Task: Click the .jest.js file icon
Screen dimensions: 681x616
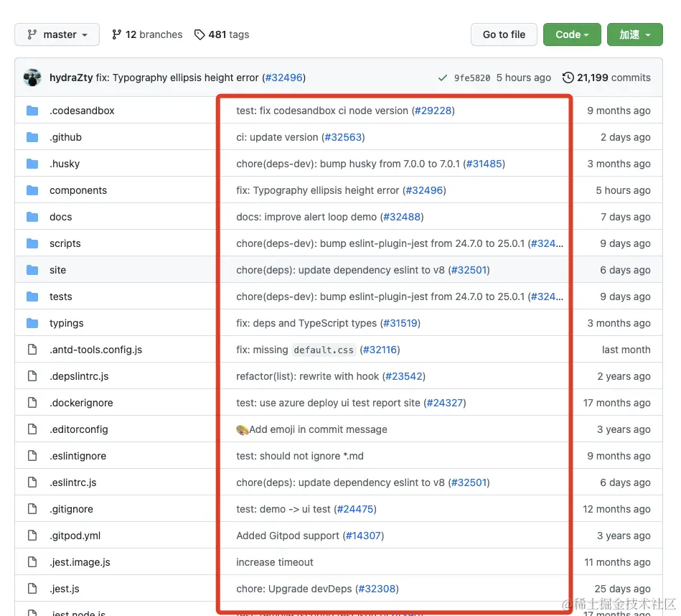Action: click(32, 588)
